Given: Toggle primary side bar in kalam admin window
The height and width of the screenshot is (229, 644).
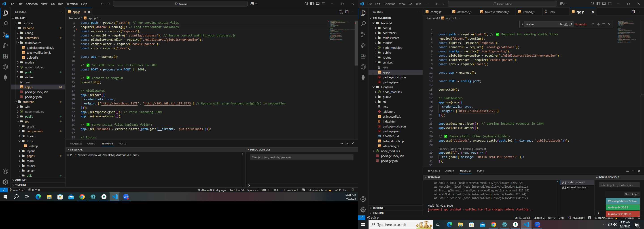Looking at the screenshot, I should pos(598,4).
